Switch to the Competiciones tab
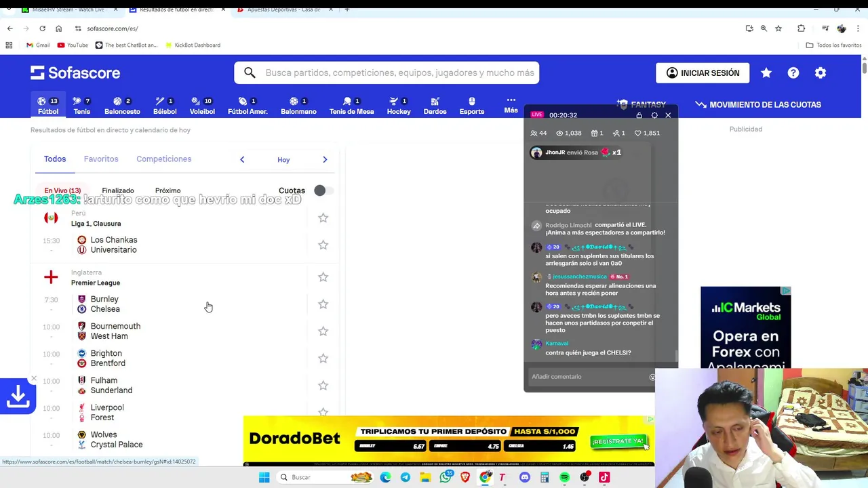The width and height of the screenshot is (868, 488). (163, 159)
